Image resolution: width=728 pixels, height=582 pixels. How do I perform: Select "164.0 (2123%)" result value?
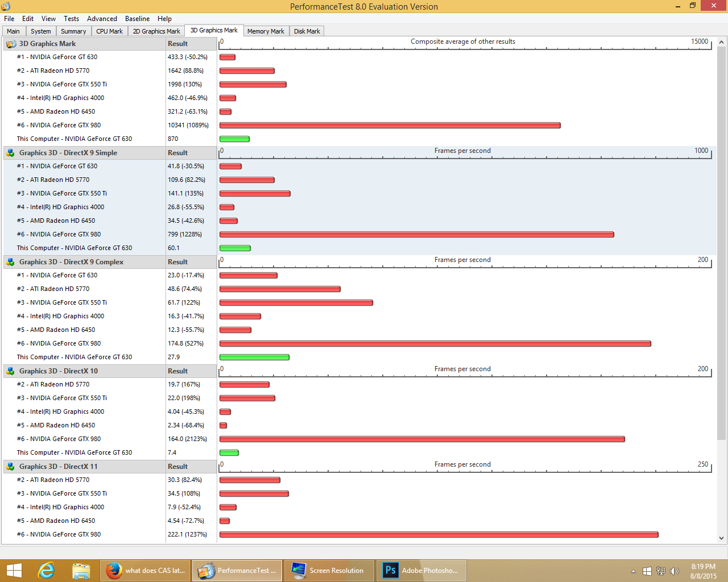[187, 439]
